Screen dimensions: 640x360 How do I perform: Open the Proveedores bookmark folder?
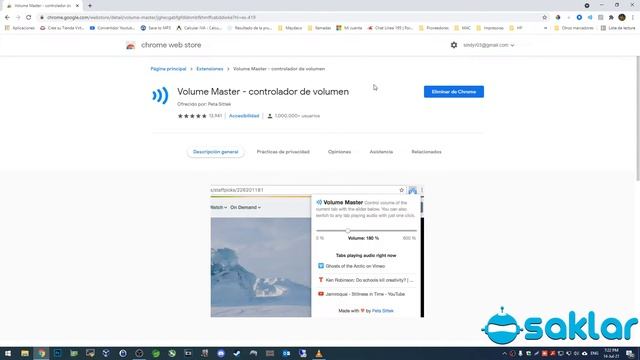(x=433, y=28)
